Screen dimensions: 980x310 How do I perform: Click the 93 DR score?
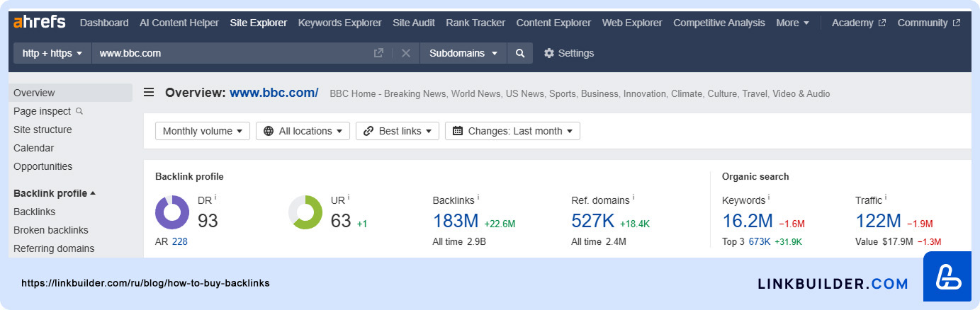tap(208, 221)
